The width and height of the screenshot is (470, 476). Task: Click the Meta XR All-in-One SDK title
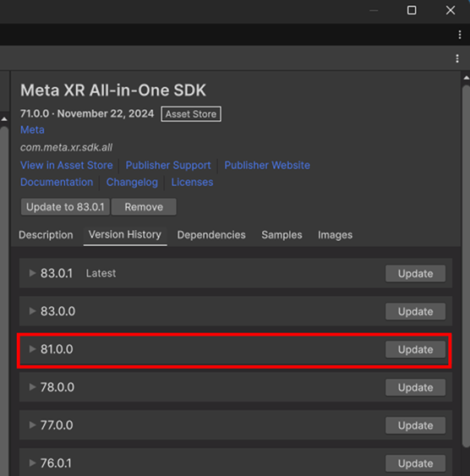pos(113,90)
